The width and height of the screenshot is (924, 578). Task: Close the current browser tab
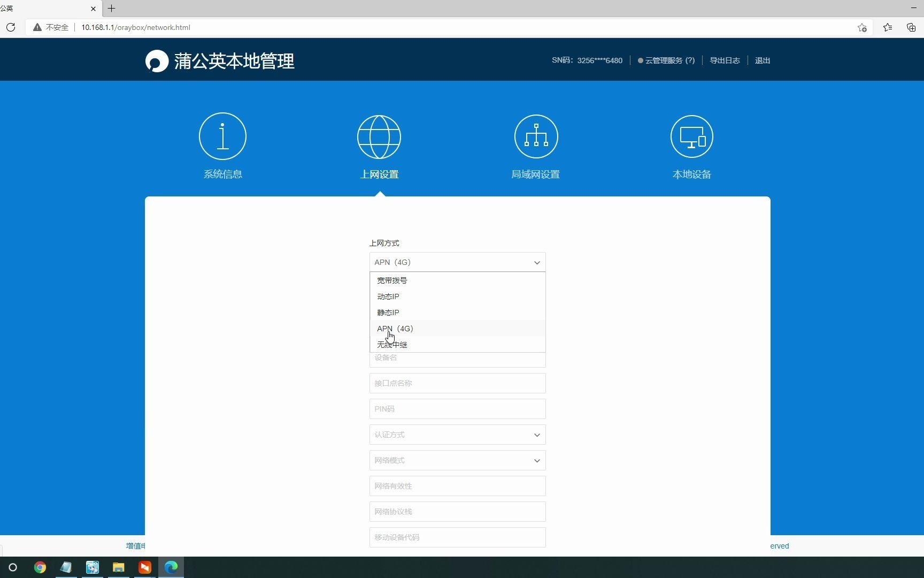pyautogui.click(x=93, y=9)
